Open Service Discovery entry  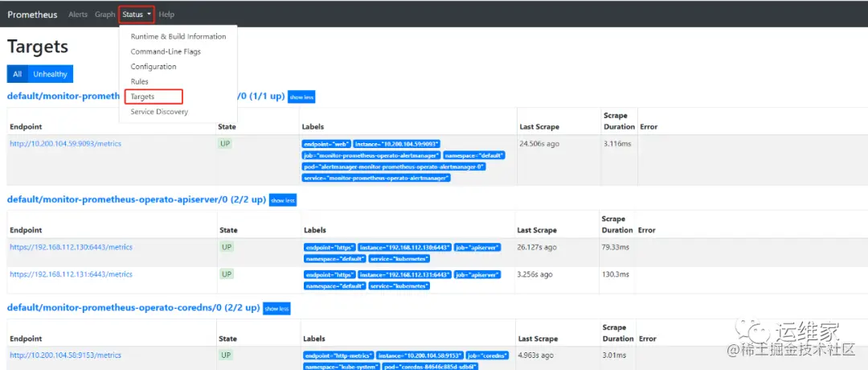(159, 112)
